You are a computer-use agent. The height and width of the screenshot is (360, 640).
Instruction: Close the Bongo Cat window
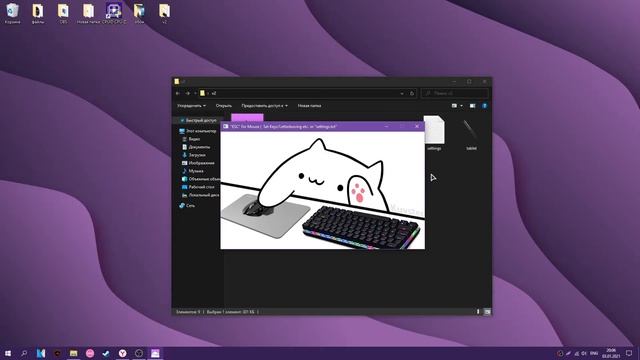click(417, 127)
